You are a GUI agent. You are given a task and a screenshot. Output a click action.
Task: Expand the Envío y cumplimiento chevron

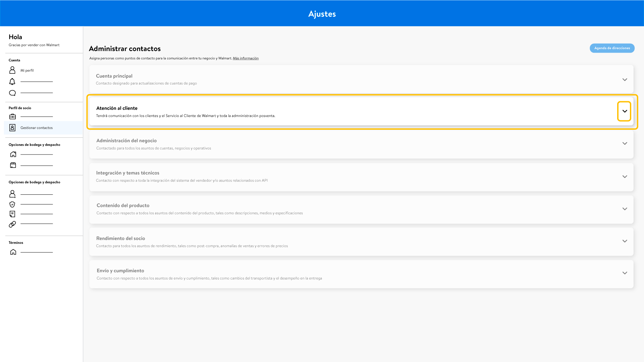pos(625,273)
